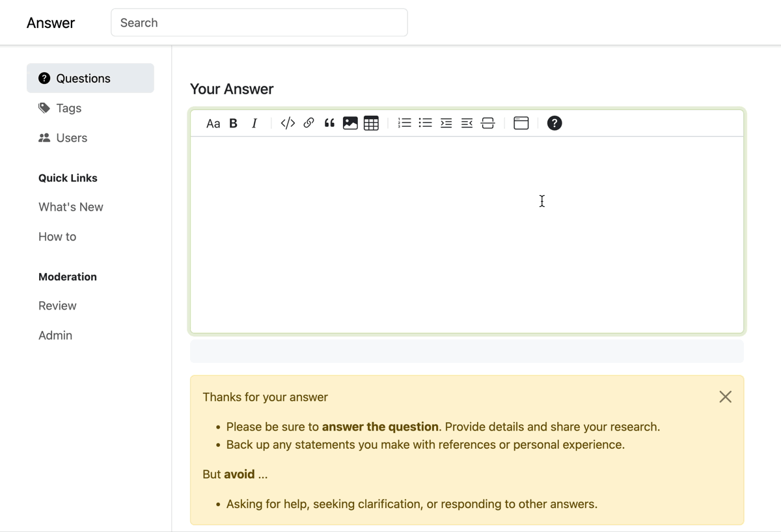This screenshot has width=781, height=532.
Task: Toggle the fullscreen editor mode
Action: [x=521, y=123]
